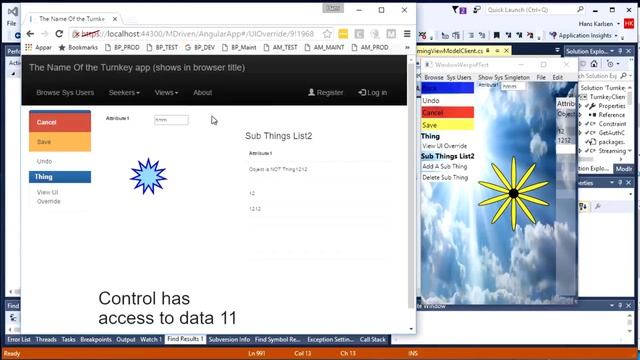Click the yellow extension icon in the browser toolbar

tap(343, 34)
